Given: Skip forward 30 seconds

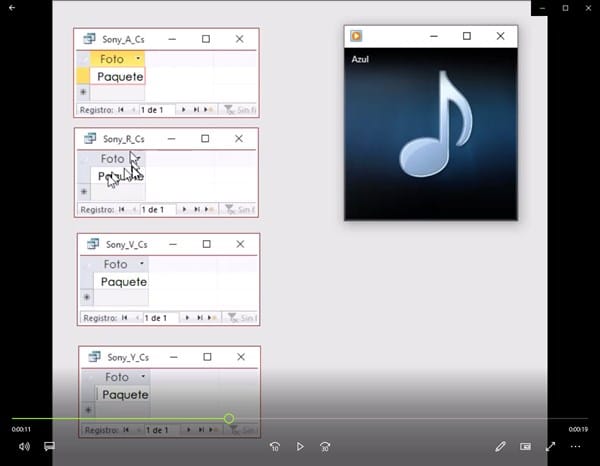Looking at the screenshot, I should tap(325, 446).
